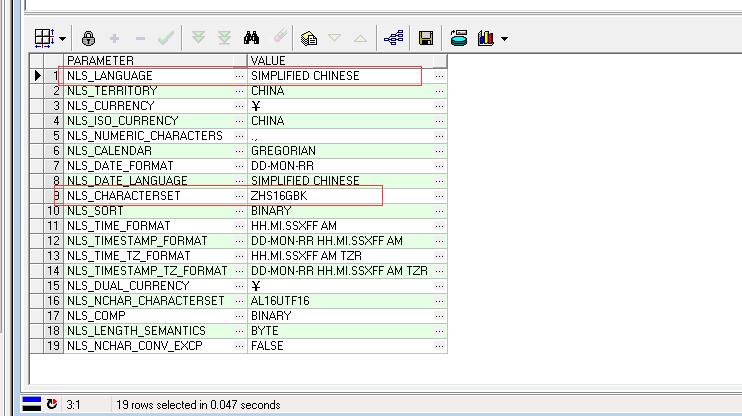Click the 3:1 cursor position indicator
Viewport: 742px width, 416px height.
tap(73, 405)
